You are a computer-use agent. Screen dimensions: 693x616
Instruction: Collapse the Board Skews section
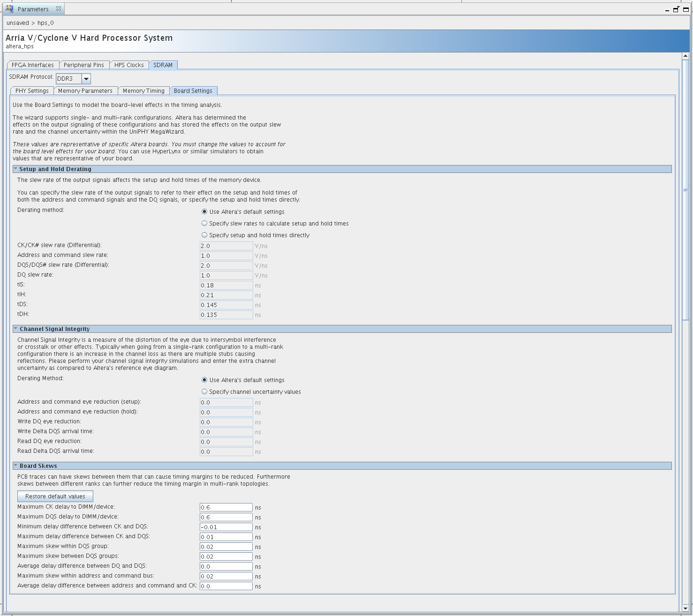pyautogui.click(x=15, y=466)
